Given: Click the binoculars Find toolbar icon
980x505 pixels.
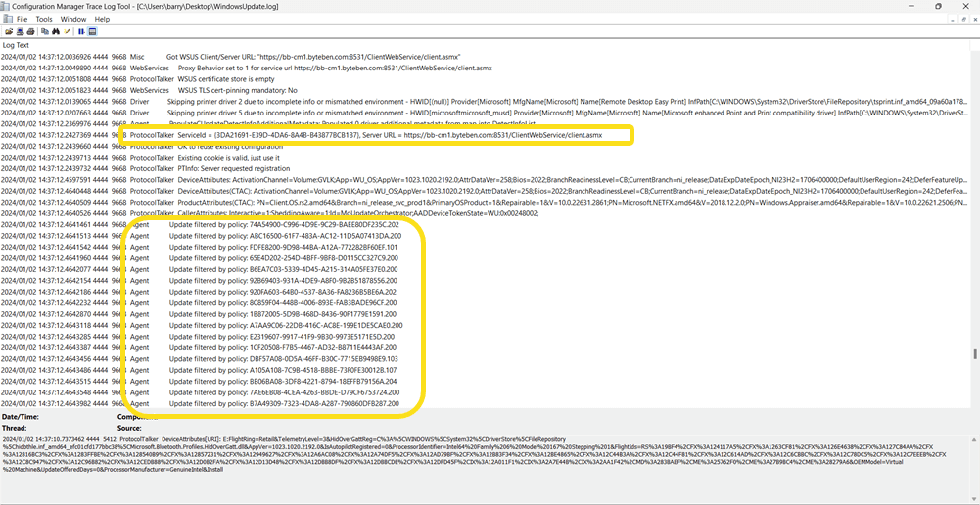Looking at the screenshot, I should (x=56, y=31).
